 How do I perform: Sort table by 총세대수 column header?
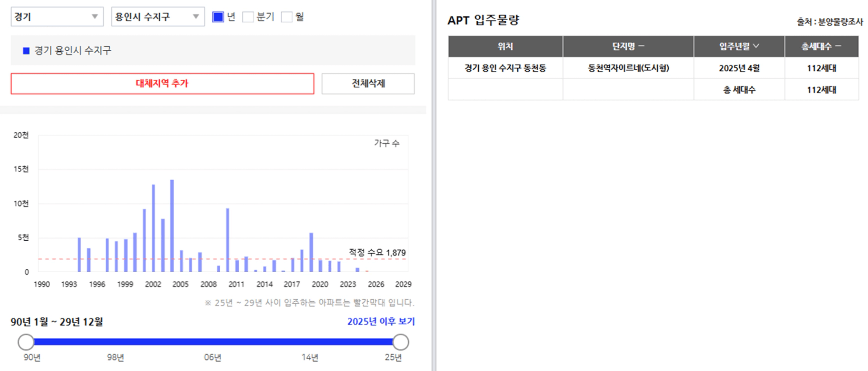pyautogui.click(x=822, y=46)
